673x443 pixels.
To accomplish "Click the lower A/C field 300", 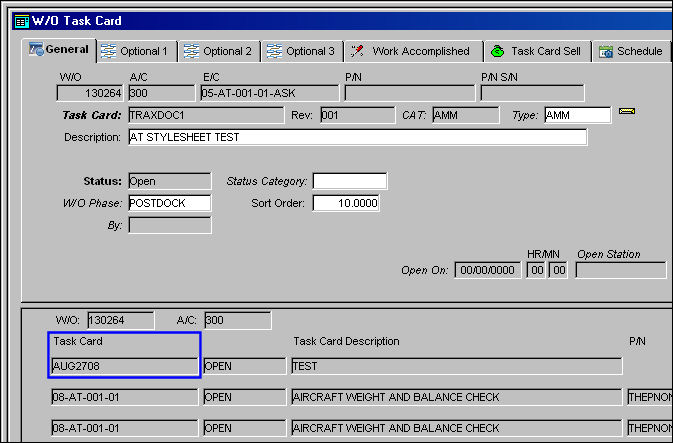I will [x=238, y=320].
